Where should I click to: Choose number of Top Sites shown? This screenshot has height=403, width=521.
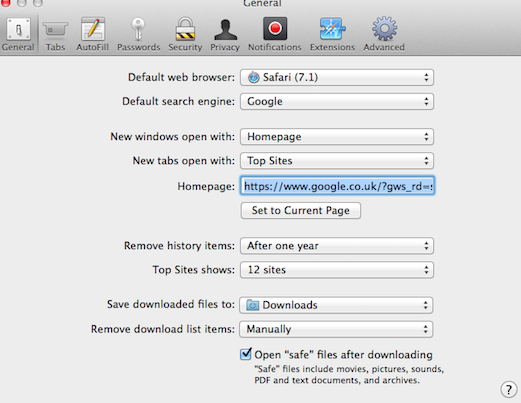pos(337,270)
